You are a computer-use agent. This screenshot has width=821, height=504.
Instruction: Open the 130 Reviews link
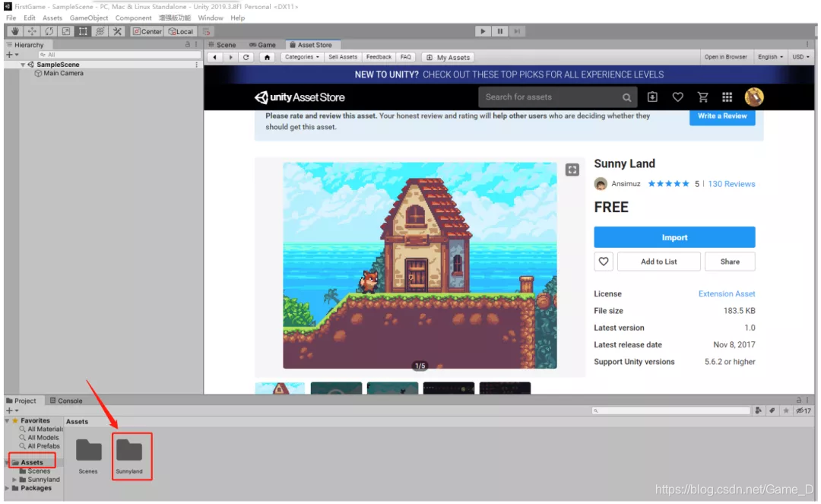(x=731, y=184)
